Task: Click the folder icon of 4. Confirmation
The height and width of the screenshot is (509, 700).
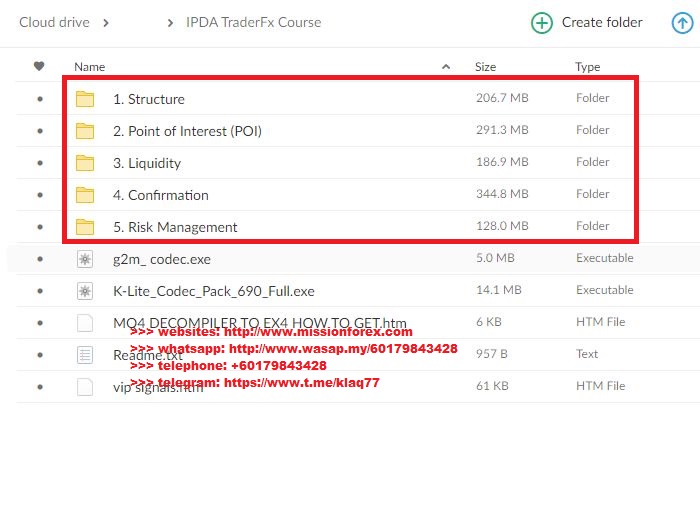Action: click(x=85, y=195)
